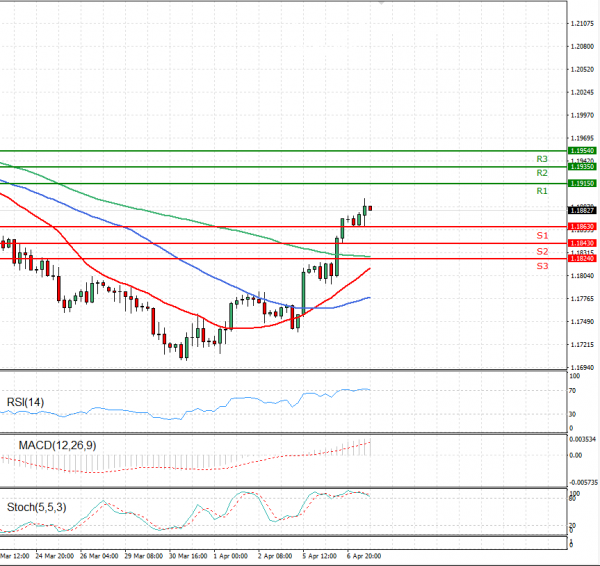Click the 1.18630 red price tag
The width and height of the screenshot is (600, 566).
pyautogui.click(x=582, y=228)
